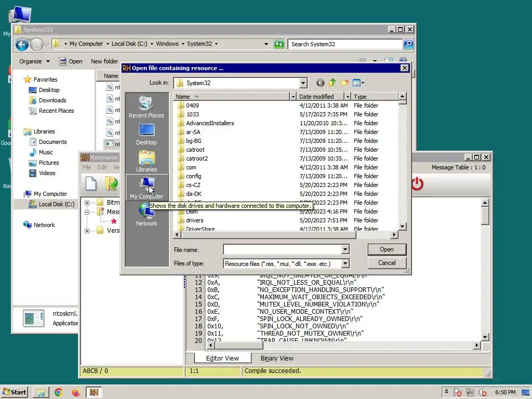Click the Type column header
Viewport: 532px width, 399px height.
coord(374,97)
